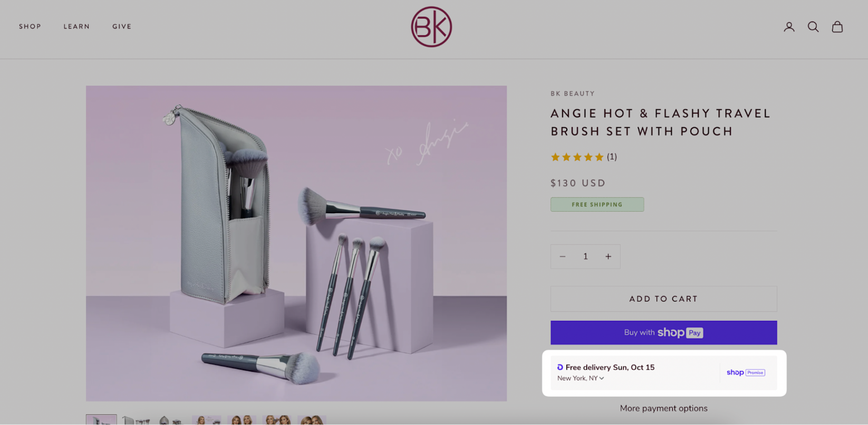868x425 pixels.
Task: Click the BK logo to go home
Action: point(431,27)
